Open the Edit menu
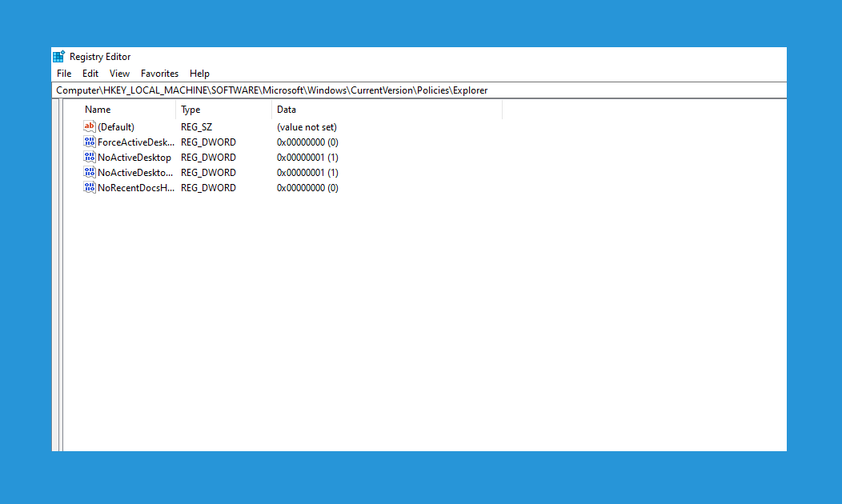 coord(90,74)
